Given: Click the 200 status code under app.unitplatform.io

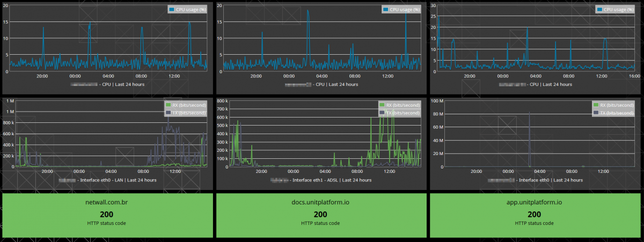Looking at the screenshot, I should [x=535, y=214].
